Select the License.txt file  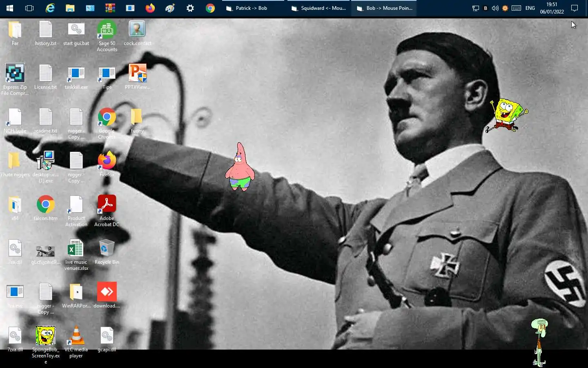coord(46,77)
